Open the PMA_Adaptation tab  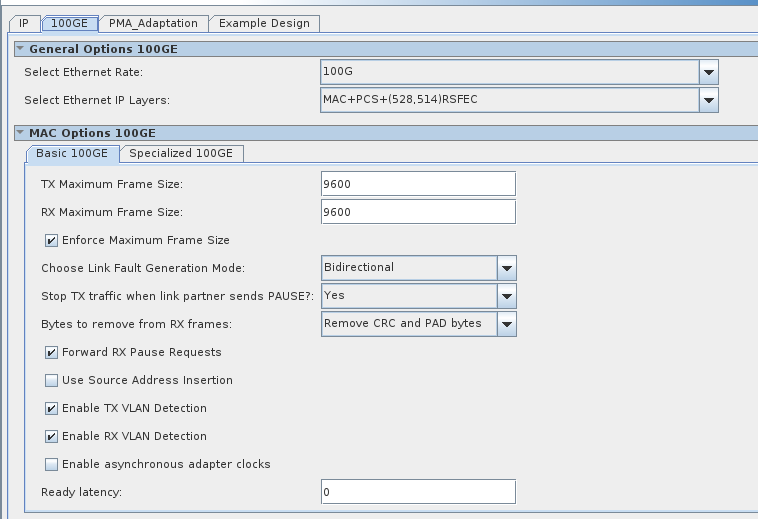pos(153,23)
